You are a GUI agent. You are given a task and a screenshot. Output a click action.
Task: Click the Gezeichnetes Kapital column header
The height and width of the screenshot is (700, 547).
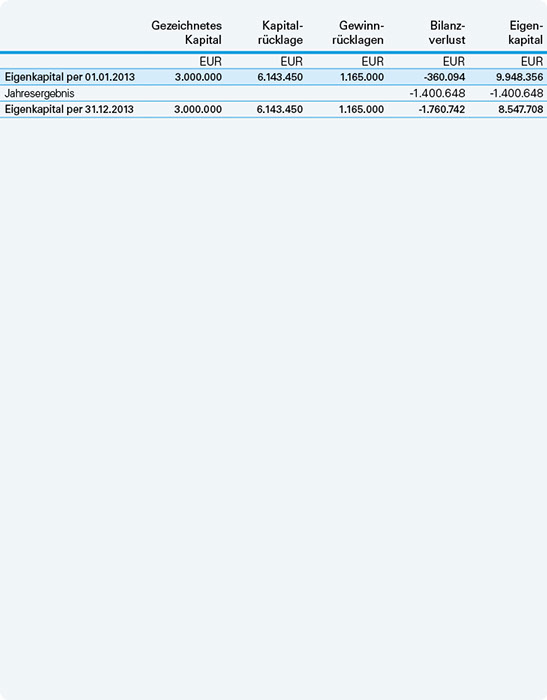click(187, 33)
